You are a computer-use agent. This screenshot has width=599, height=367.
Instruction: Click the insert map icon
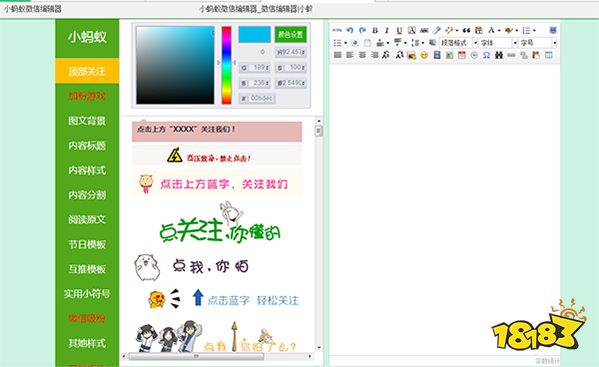point(449,55)
